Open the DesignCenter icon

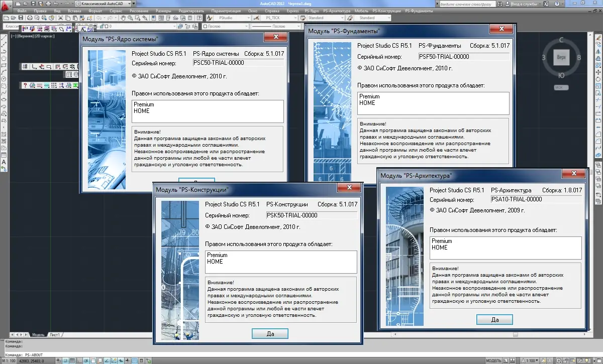click(161, 18)
